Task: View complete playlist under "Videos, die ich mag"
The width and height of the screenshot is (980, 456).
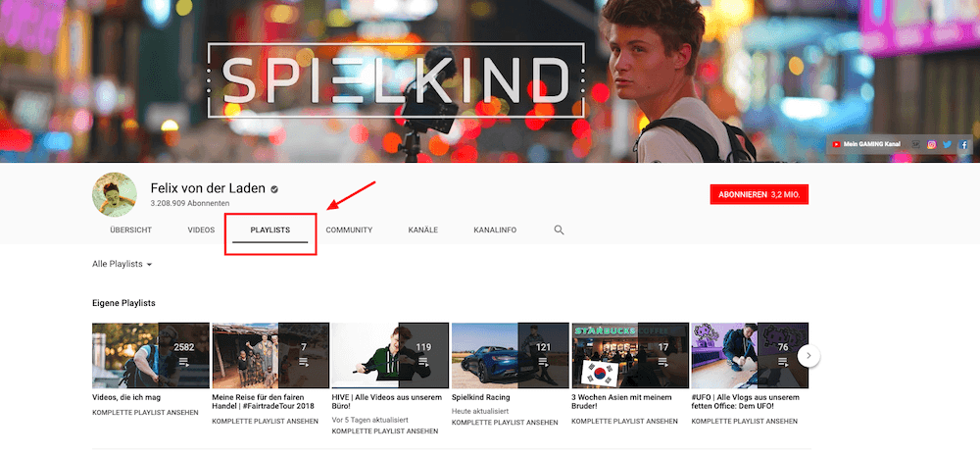Action: (145, 413)
